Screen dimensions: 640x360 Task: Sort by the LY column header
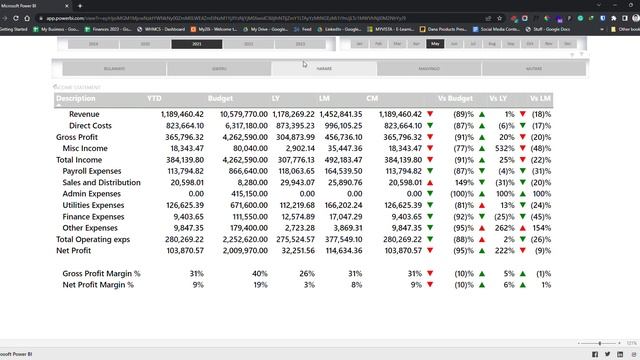[276, 98]
